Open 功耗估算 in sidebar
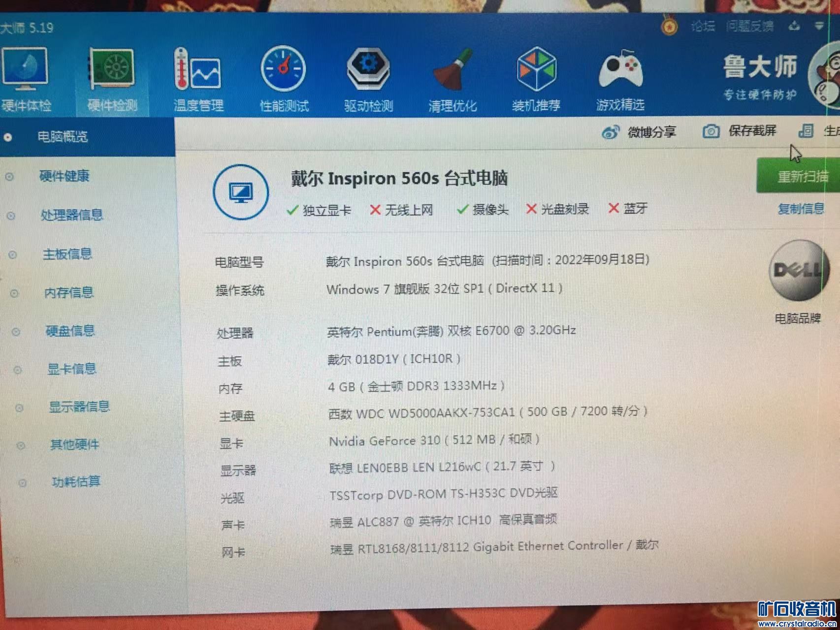Screen dimensions: 840x630 click(x=76, y=481)
